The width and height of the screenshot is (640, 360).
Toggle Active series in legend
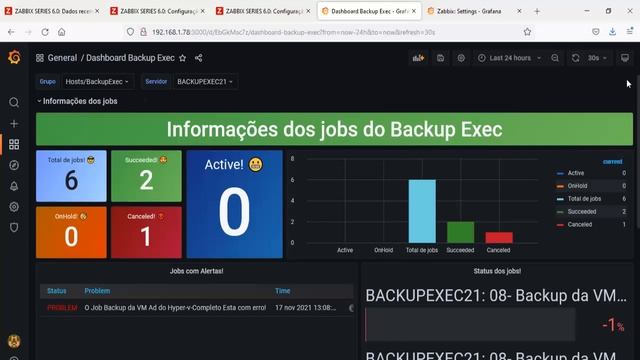(576, 173)
